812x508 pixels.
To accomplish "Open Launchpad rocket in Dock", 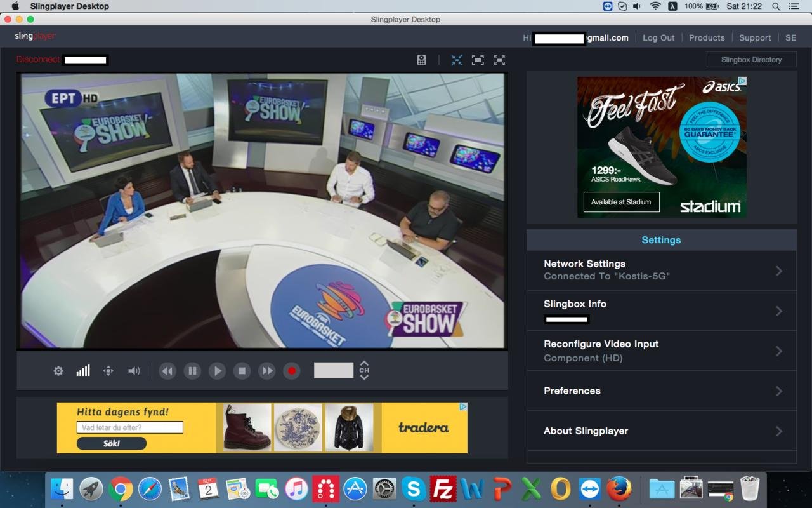I will click(91, 489).
